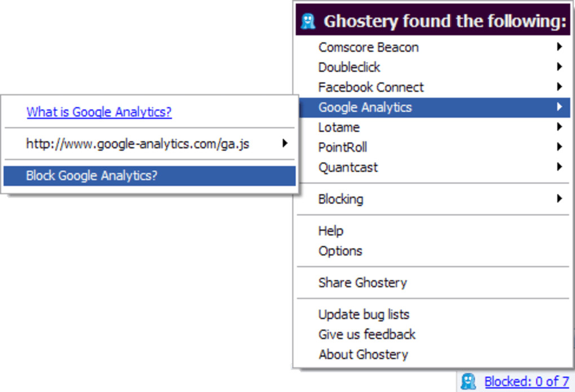Click the Ghostery ghost icon in status bar
This screenshot has height=392, width=575.
[x=468, y=381]
